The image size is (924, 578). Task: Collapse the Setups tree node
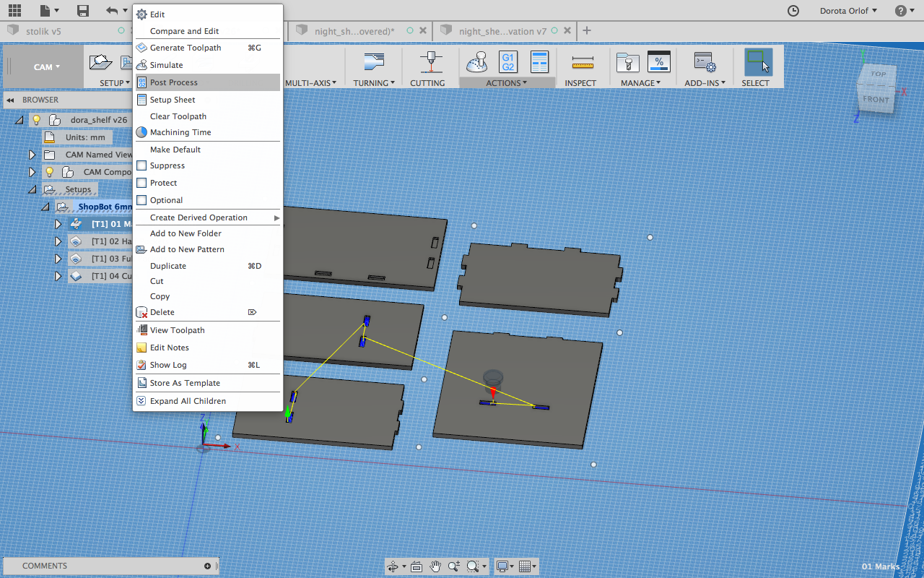pos(32,189)
